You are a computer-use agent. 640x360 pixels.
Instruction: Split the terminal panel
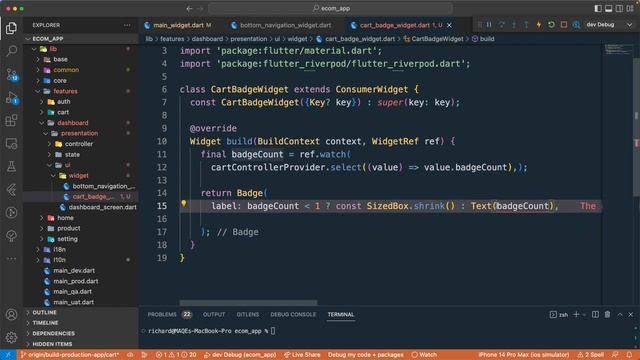coord(595,314)
